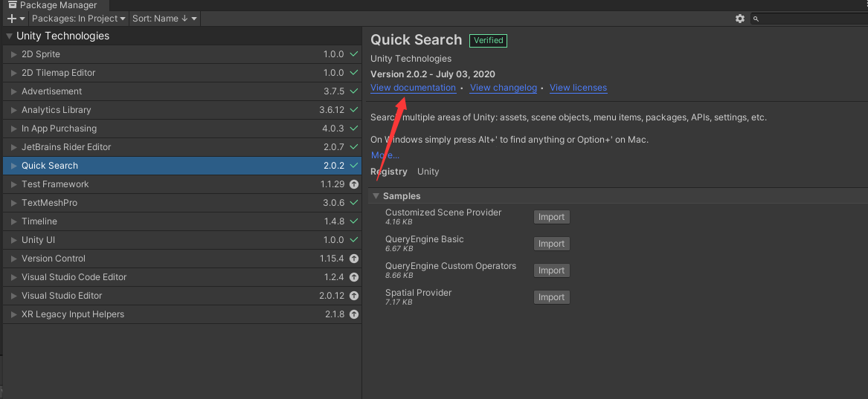
Task: Expand versions of Advertisement package
Action: 14,91
